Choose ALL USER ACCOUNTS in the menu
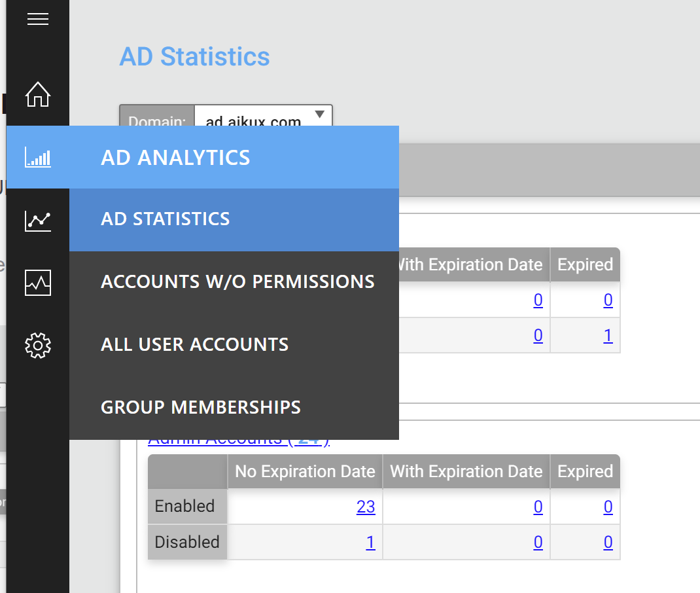The height and width of the screenshot is (593, 700). [234, 345]
